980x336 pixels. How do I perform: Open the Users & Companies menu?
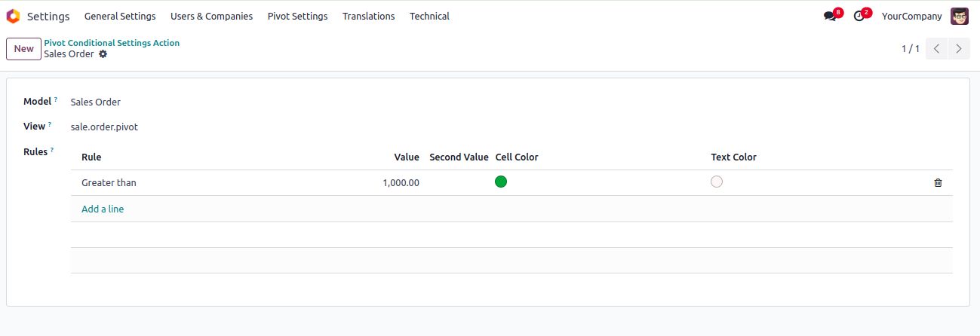211,16
